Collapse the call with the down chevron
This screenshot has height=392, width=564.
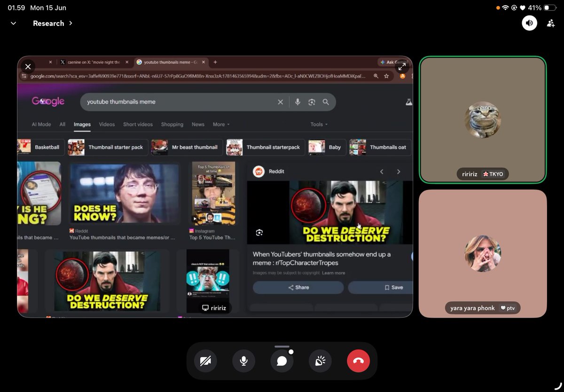point(13,23)
